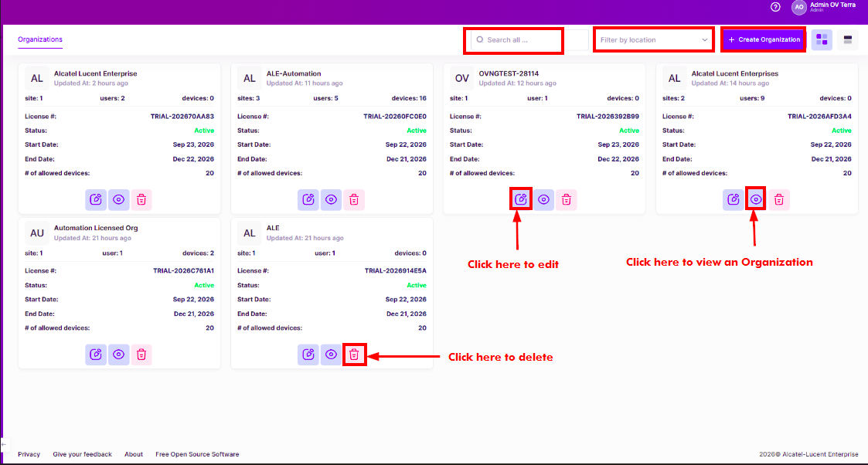Switch to grid card view
This screenshot has width=868, height=465.
coord(822,40)
